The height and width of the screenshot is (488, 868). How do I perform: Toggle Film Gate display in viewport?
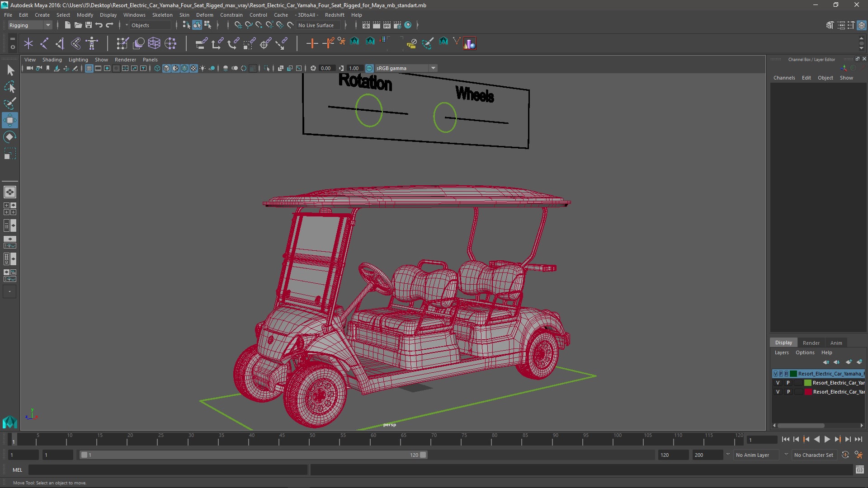[x=98, y=68]
